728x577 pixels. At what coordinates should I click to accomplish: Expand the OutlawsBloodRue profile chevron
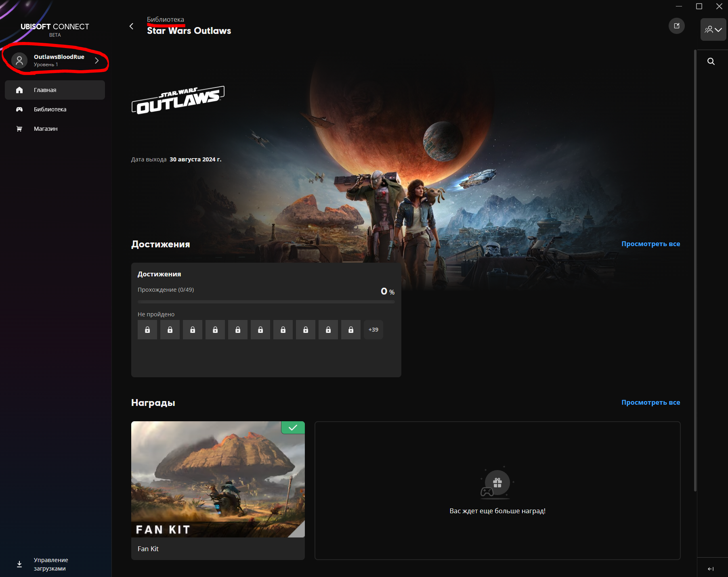[97, 61]
